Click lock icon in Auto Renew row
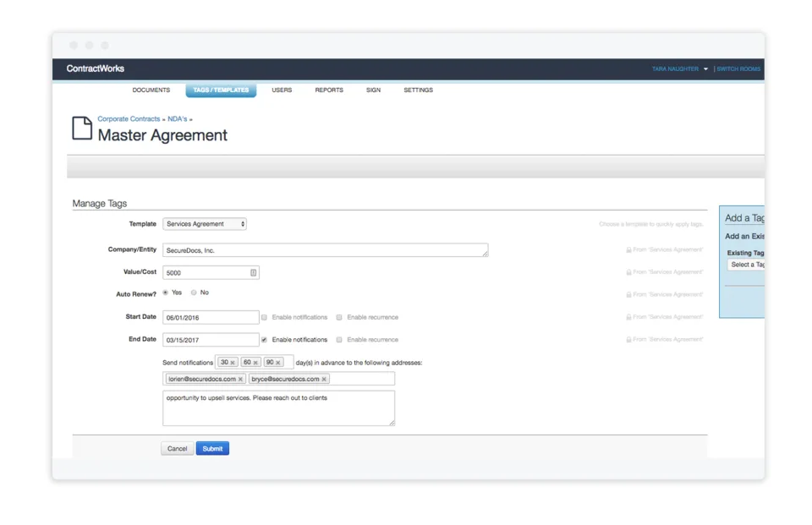 [628, 294]
